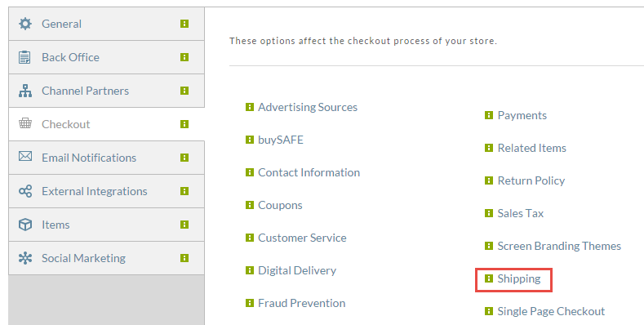Open Screen Branding Themes
Image resolution: width=644 pixels, height=325 pixels.
(559, 246)
